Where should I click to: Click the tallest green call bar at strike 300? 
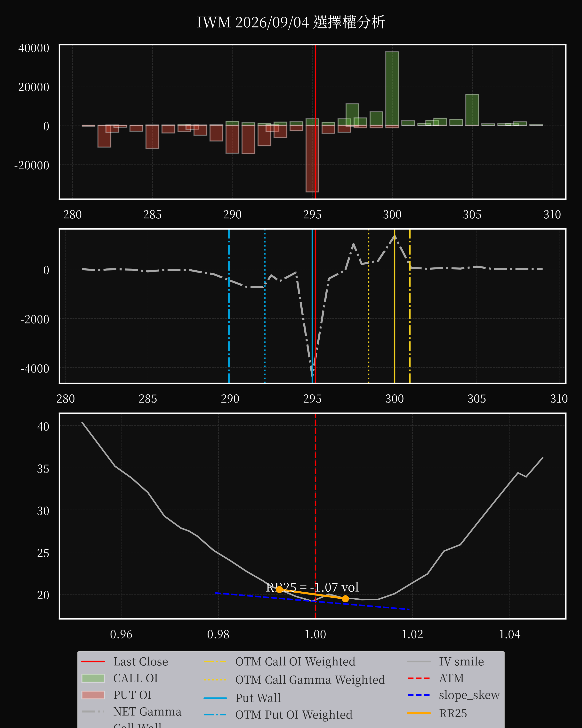[x=392, y=89]
